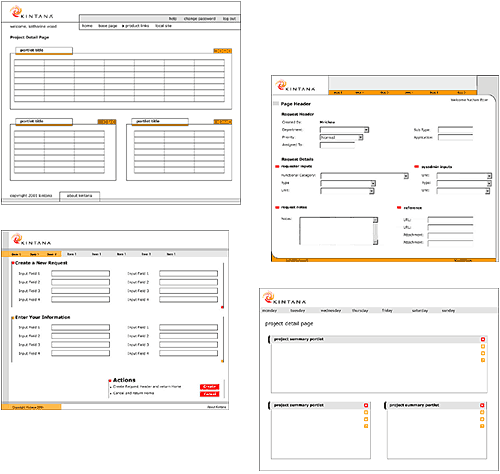
Task: Click the change password link
Action: tap(200, 19)
